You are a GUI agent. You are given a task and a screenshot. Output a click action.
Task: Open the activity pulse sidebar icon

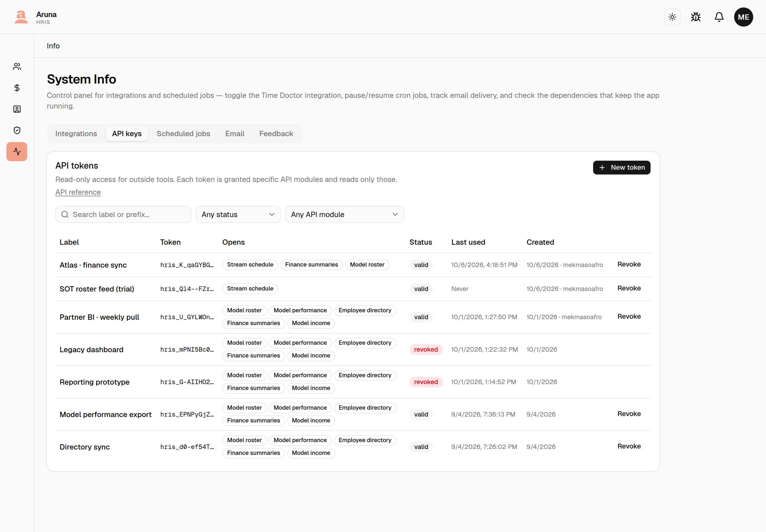[17, 152]
